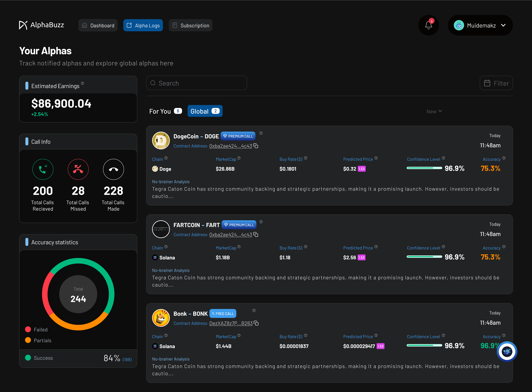
Task: Click the FARTCOIN Accuracy info icon
Action: pos(504,247)
